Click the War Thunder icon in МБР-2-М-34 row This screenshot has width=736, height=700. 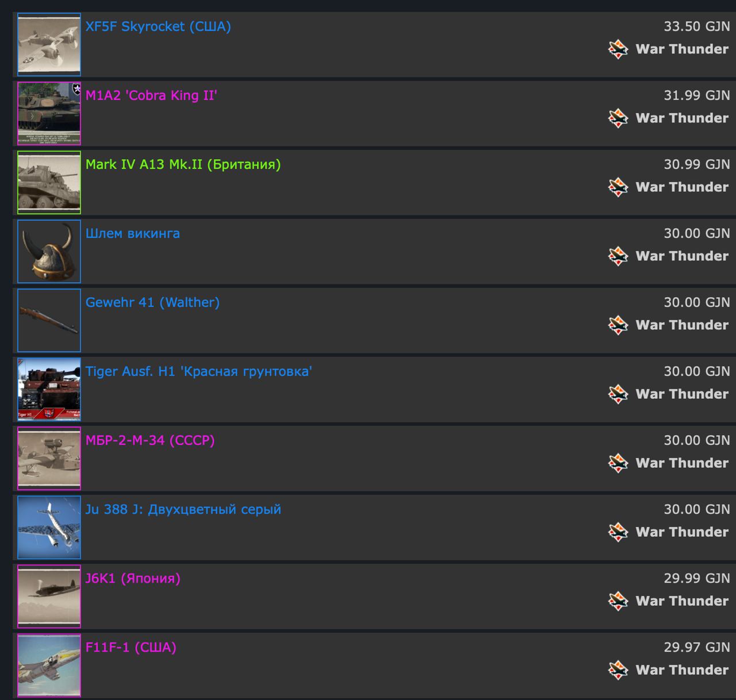(x=618, y=463)
